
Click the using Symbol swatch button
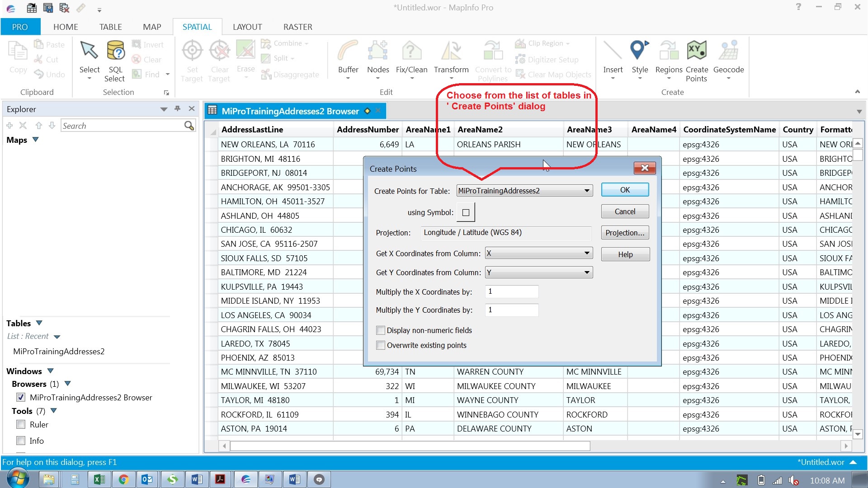click(466, 212)
